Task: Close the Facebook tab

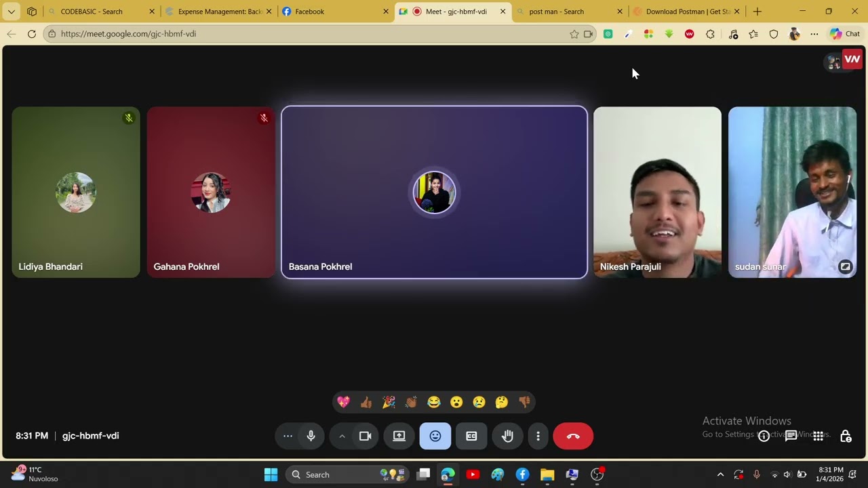Action: (x=386, y=12)
